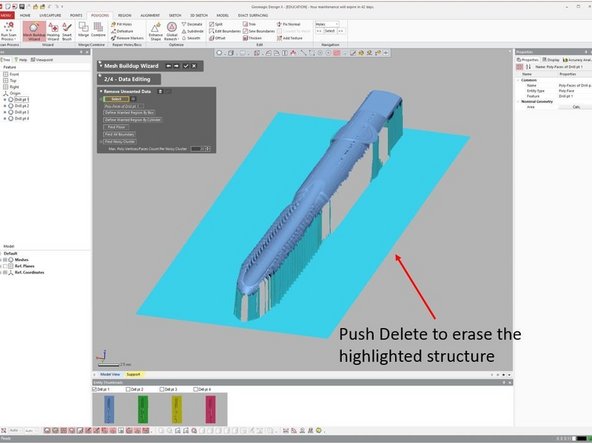592x444 pixels.
Task: Toggle Ref. Coordinates visibility checkbox
Action: (5, 273)
